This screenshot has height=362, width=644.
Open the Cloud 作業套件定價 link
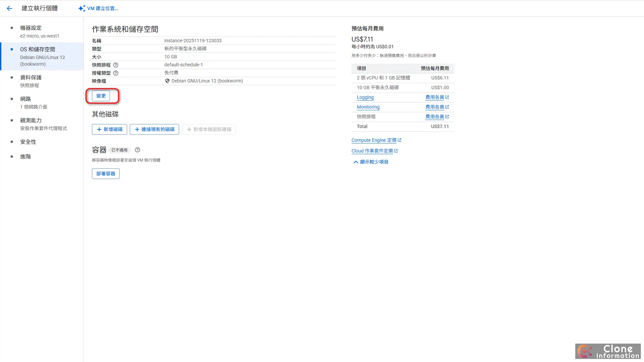(372, 151)
